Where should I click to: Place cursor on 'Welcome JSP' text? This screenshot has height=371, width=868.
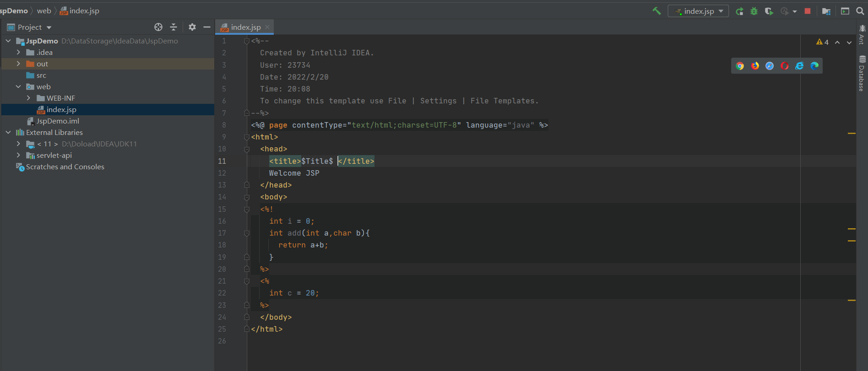point(294,173)
